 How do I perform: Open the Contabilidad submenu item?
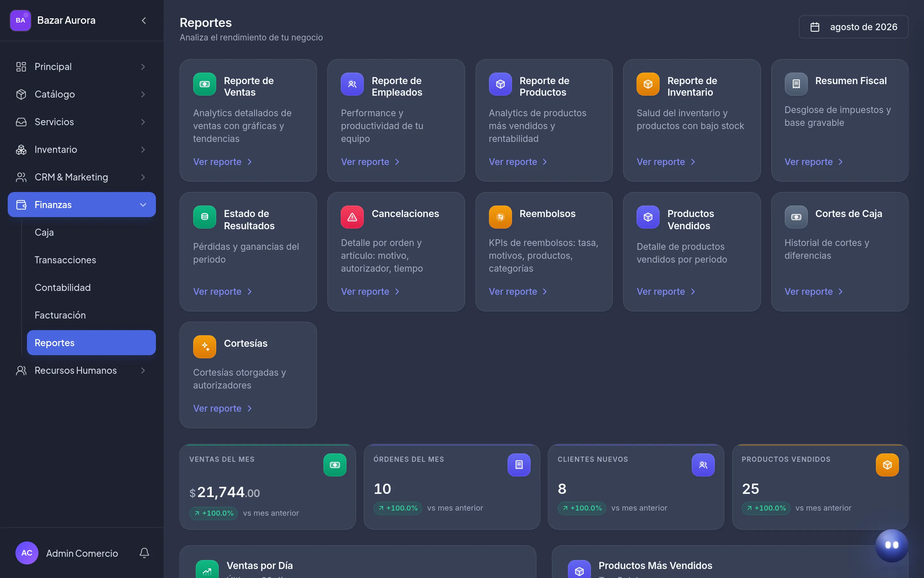click(91, 287)
